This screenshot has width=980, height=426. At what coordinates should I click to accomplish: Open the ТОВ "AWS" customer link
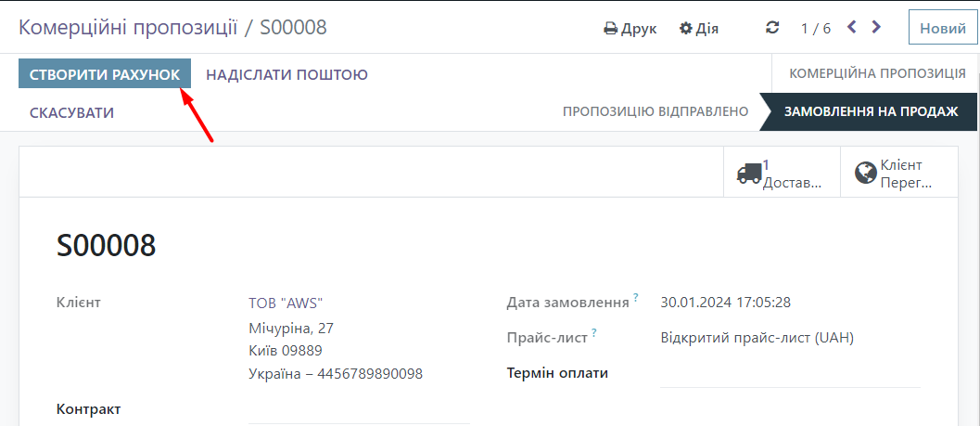286,303
